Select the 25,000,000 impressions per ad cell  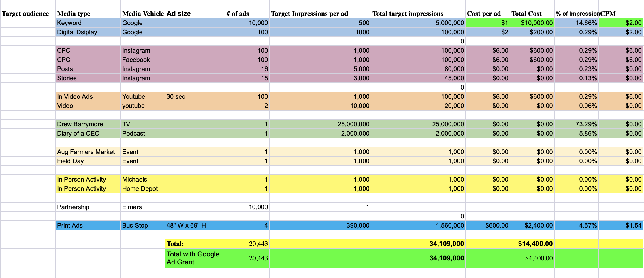pyautogui.click(x=320, y=124)
